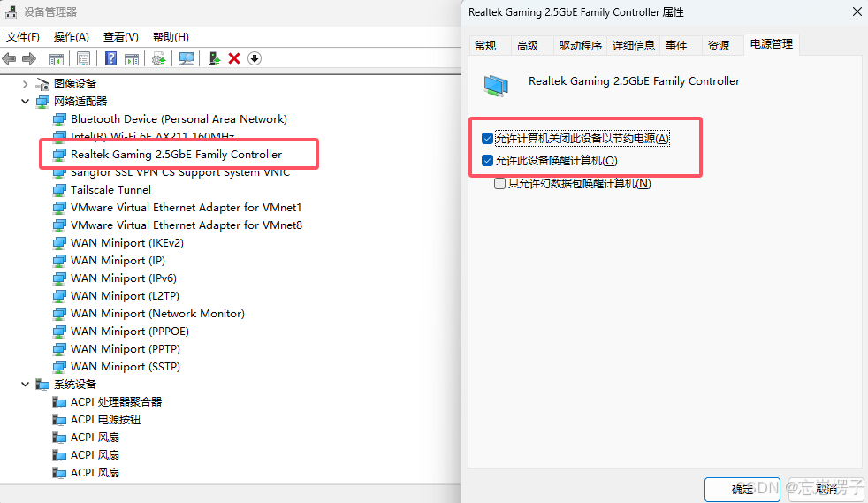Select Realtek Gaming 2.5GbE Family Controller in tree
This screenshot has height=503, width=868.
click(x=176, y=155)
